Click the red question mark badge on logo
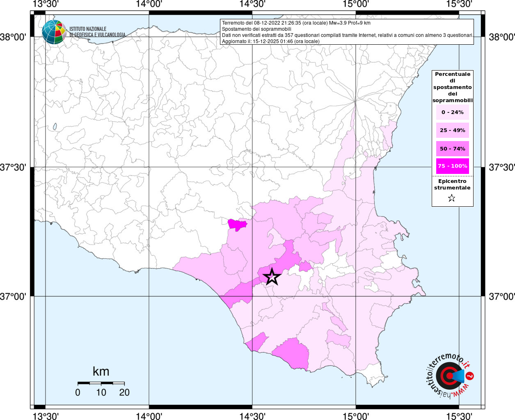The image size is (515, 420). [470, 376]
